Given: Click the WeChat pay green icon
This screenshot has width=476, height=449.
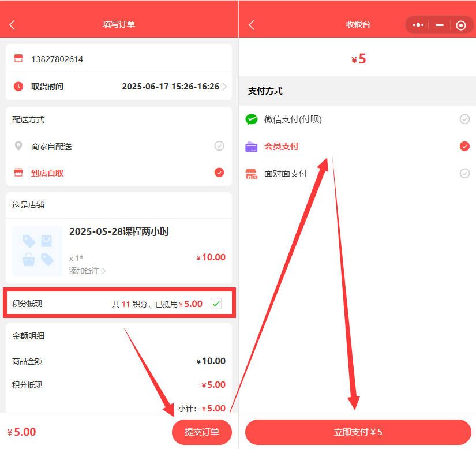Looking at the screenshot, I should click(252, 119).
